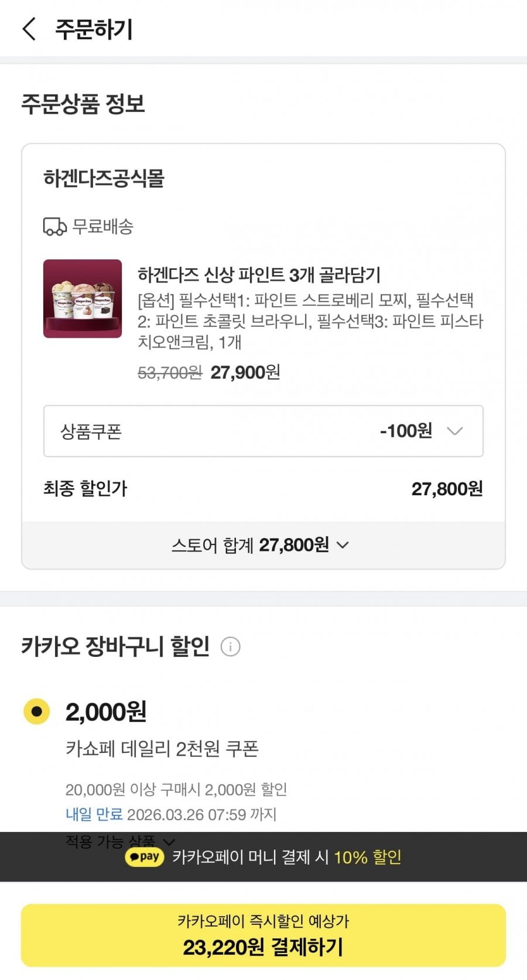Click the chevron beside -100원

click(455, 431)
